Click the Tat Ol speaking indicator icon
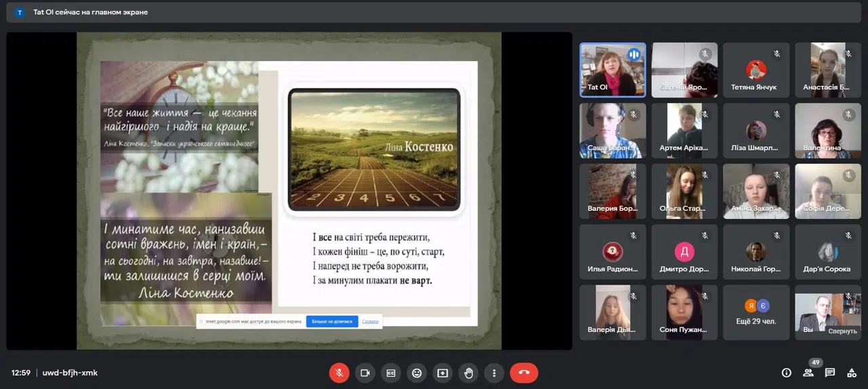The height and width of the screenshot is (389, 868). (x=634, y=54)
